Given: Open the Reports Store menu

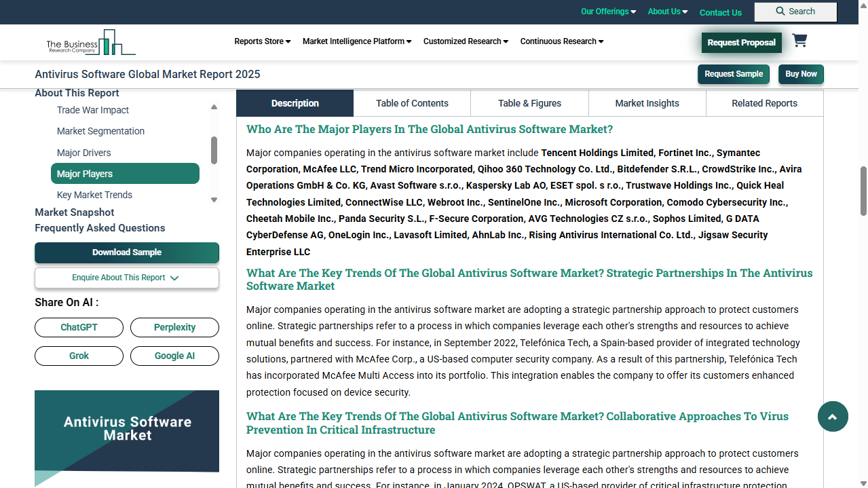Looking at the screenshot, I should pos(262,41).
